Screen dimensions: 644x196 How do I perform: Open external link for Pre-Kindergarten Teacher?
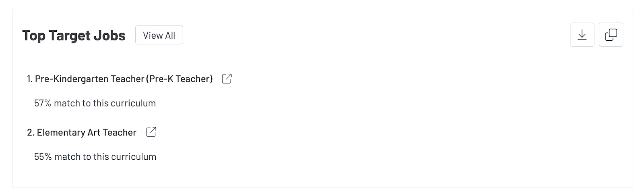pos(227,79)
